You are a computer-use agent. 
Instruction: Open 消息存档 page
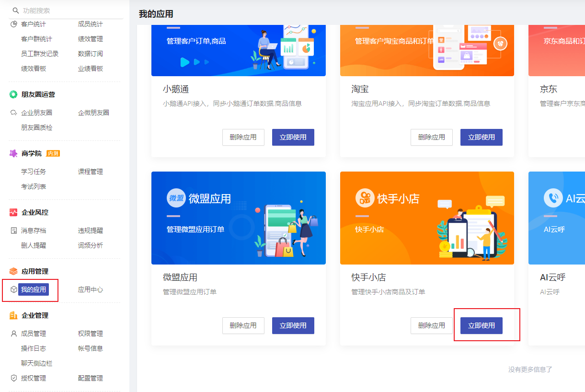[34, 231]
